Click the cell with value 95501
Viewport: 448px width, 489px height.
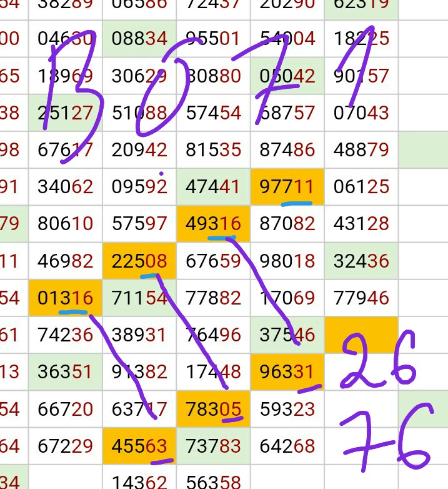(x=214, y=39)
